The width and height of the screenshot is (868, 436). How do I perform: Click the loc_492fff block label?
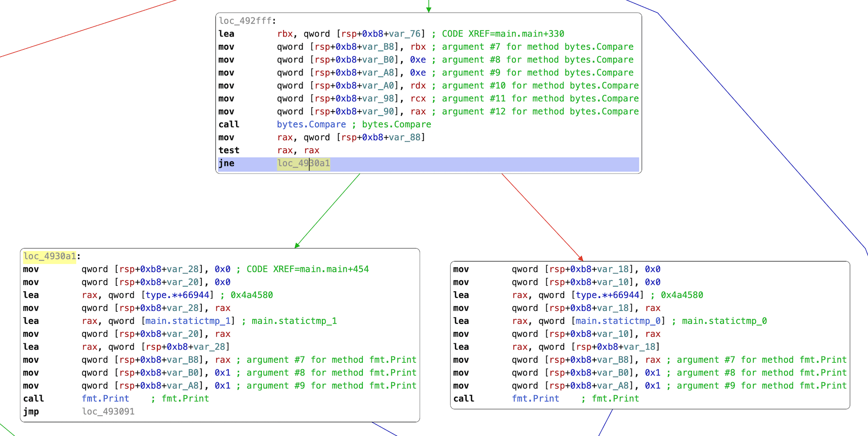coord(246,21)
